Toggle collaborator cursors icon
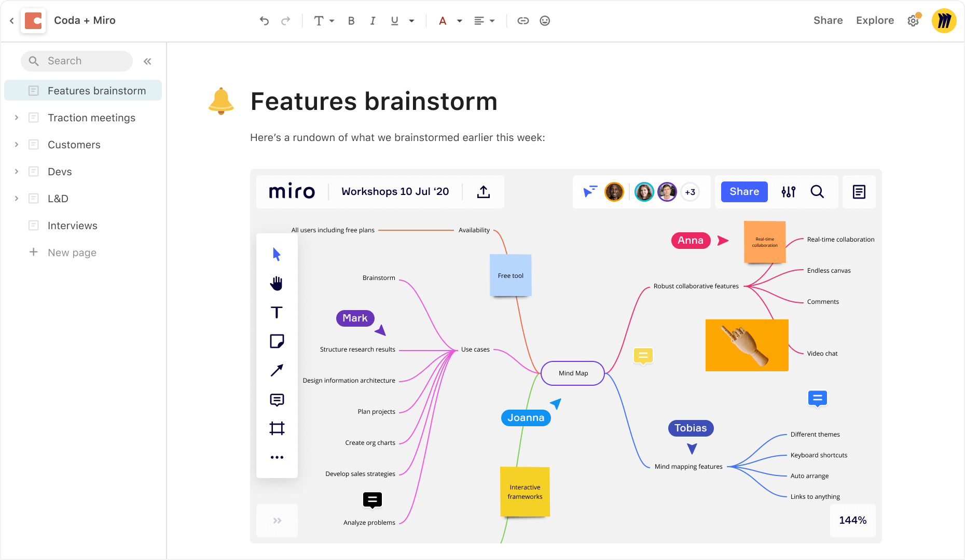 (590, 192)
